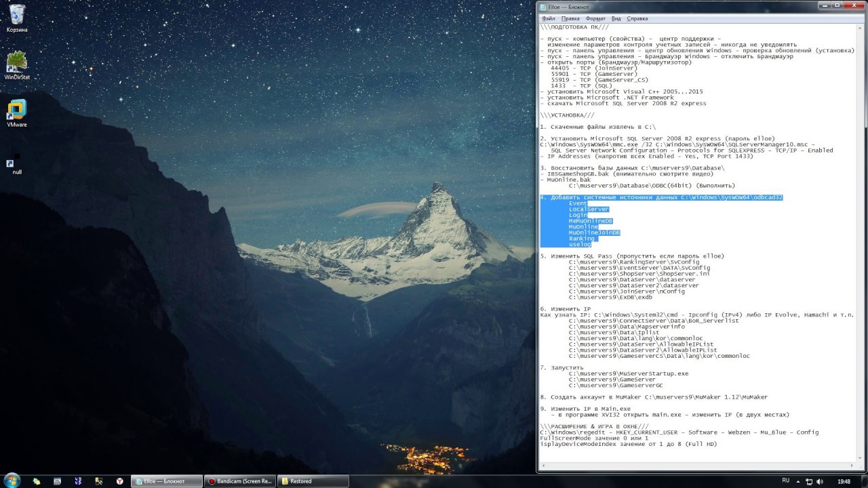Click the 19:48 taskbar clock
The image size is (868, 488).
[x=844, y=481]
